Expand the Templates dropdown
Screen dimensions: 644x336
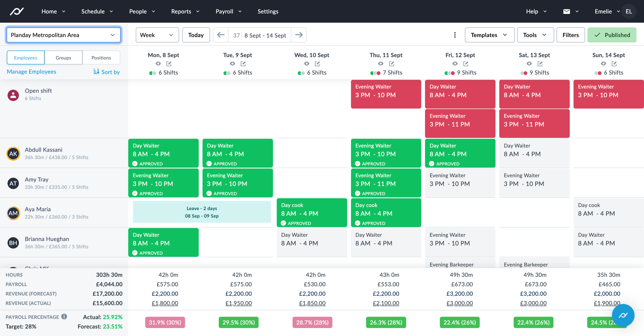click(x=489, y=35)
